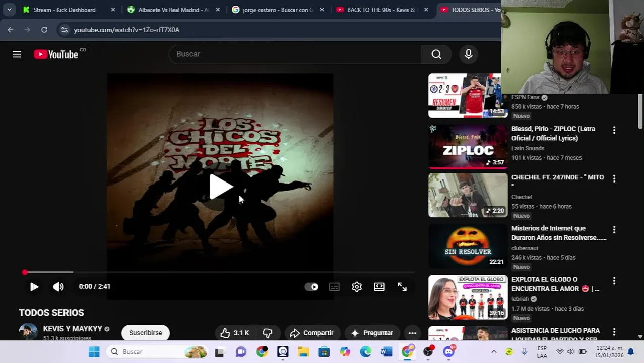
Task: Open the notification bell in system tray
Action: tap(630, 352)
